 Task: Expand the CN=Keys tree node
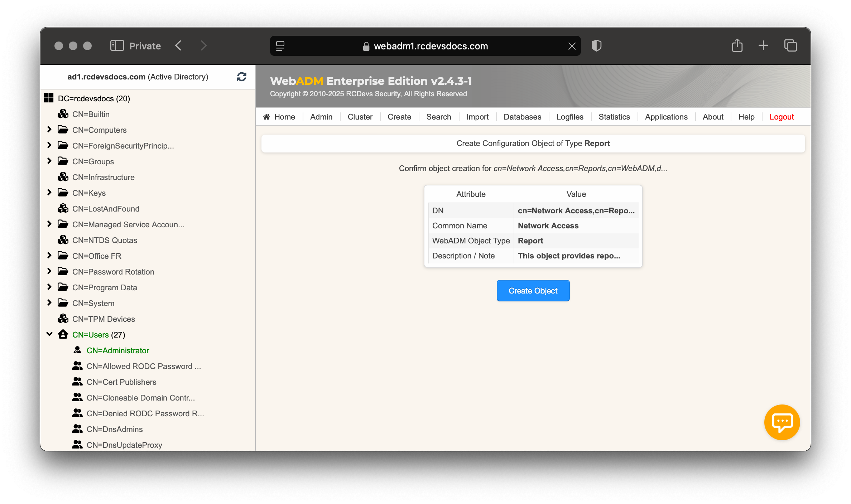[x=49, y=192]
